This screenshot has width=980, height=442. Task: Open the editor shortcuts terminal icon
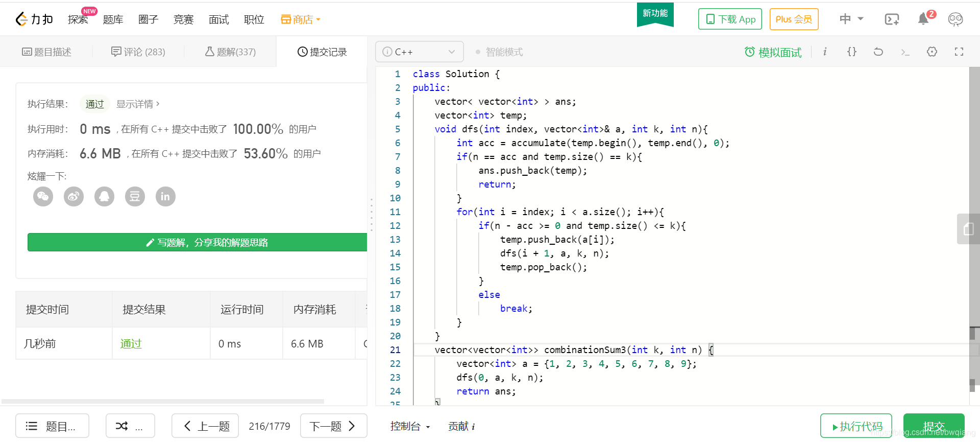905,52
